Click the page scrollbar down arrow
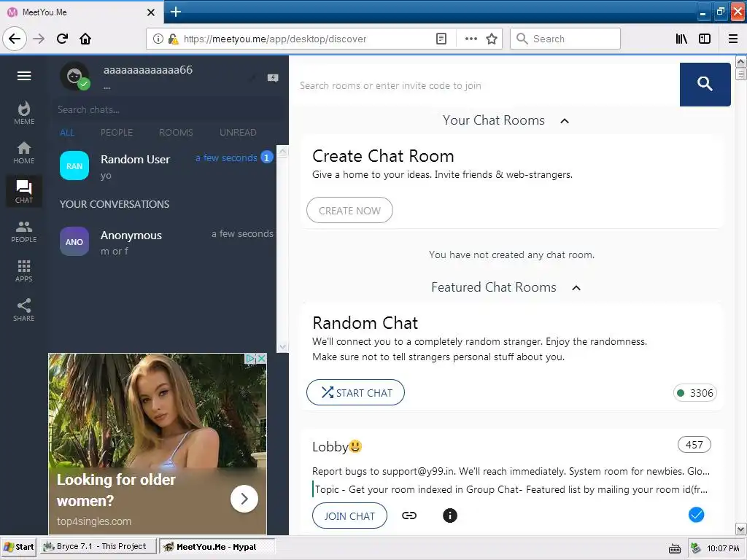747x560 pixels. pos(741,529)
